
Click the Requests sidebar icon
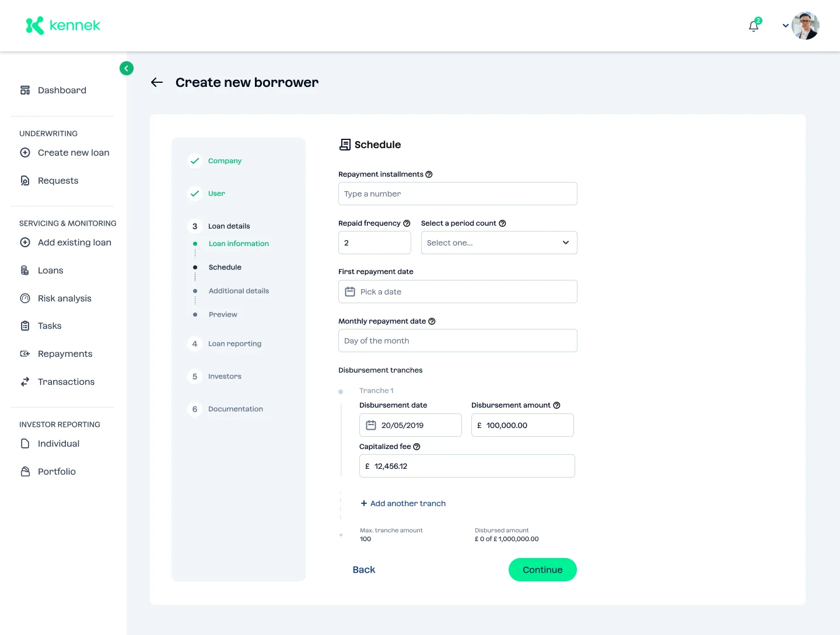tap(25, 181)
